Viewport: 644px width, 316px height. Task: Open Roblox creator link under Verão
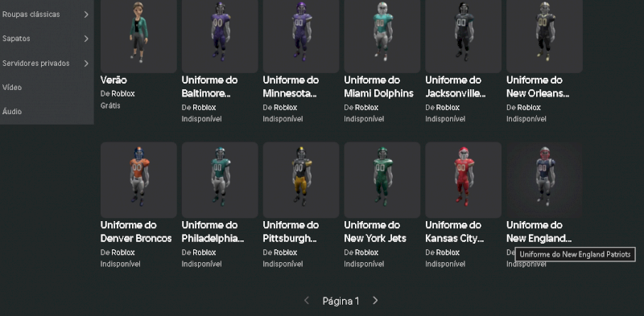pos(123,93)
